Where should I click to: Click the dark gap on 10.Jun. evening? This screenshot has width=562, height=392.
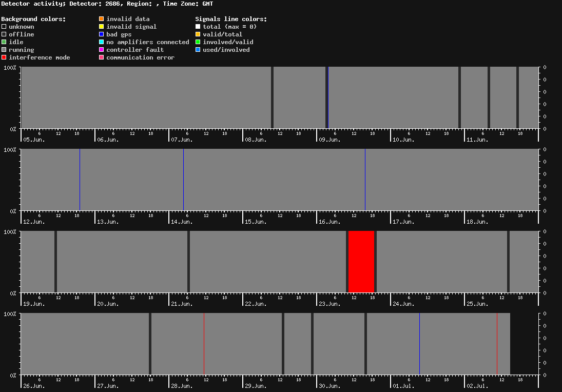point(459,97)
